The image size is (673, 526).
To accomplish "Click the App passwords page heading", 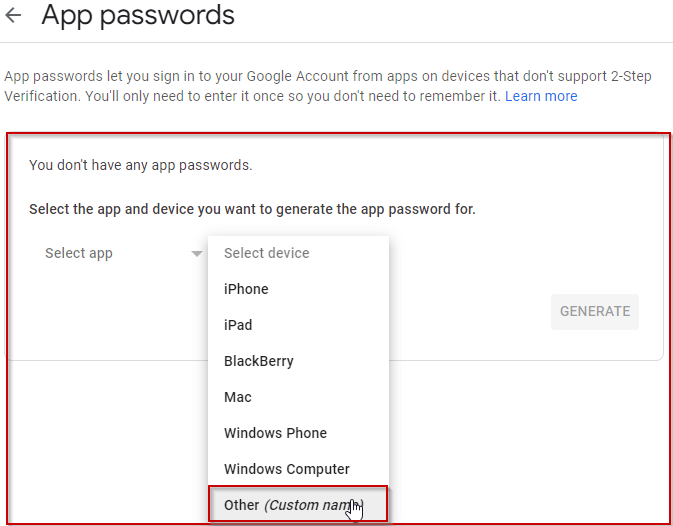I will pos(138,16).
